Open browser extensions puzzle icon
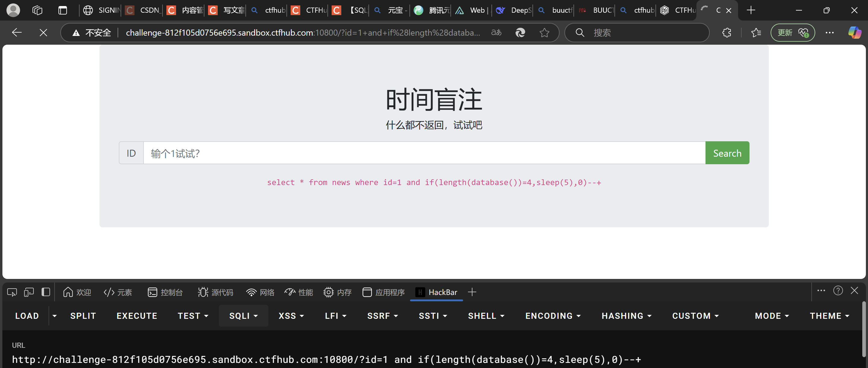The width and height of the screenshot is (868, 368). coord(727,33)
